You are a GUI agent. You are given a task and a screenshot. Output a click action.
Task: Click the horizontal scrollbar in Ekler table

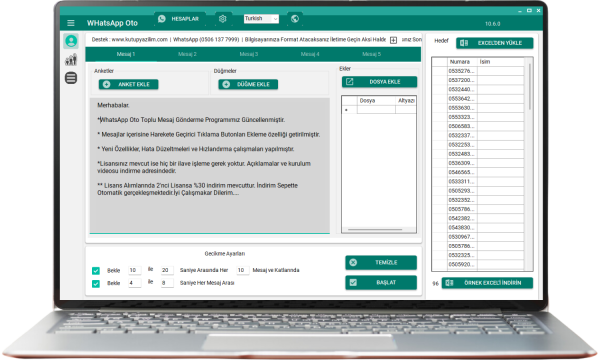click(375, 230)
